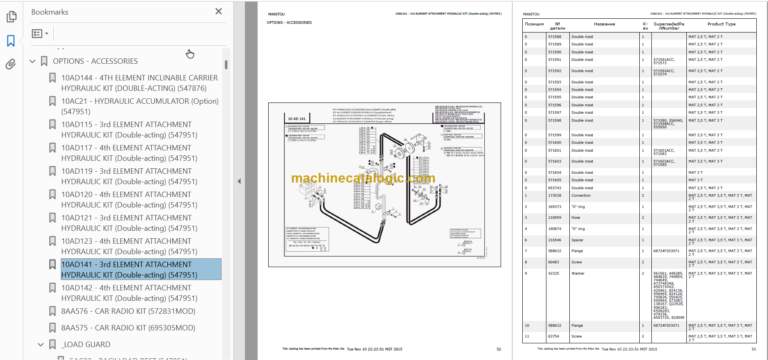This screenshot has width=768, height=360.
Task: Click bookmark icon beside 10AD142 entry
Action: tap(52, 288)
